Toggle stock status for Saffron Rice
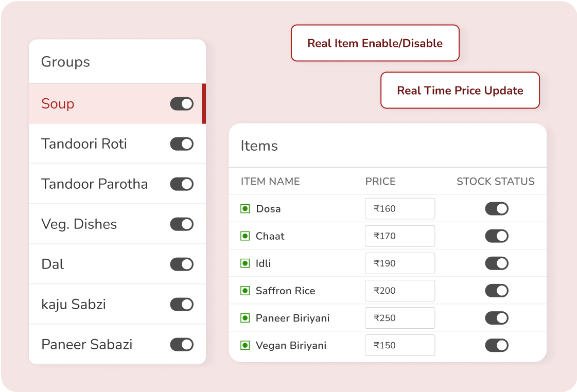This screenshot has height=392, width=577. coord(497,291)
